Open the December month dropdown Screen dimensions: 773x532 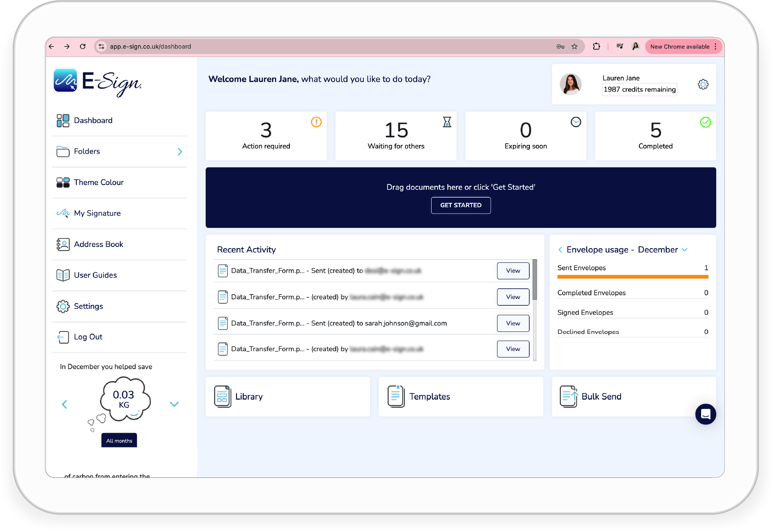pos(662,250)
